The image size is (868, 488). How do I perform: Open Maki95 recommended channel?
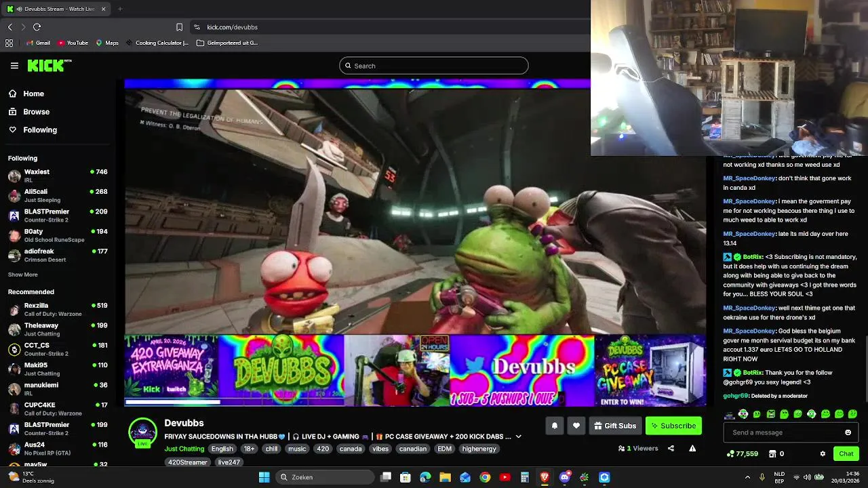(58, 369)
